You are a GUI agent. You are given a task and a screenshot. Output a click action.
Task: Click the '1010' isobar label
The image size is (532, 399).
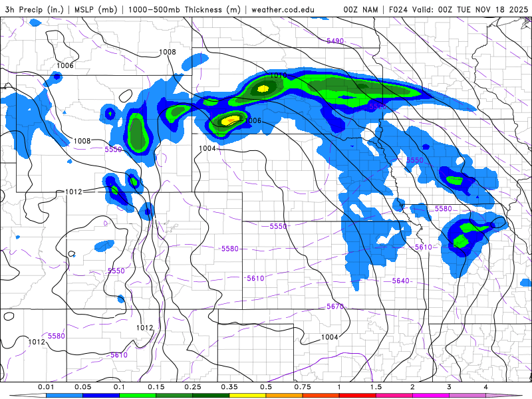278,75
